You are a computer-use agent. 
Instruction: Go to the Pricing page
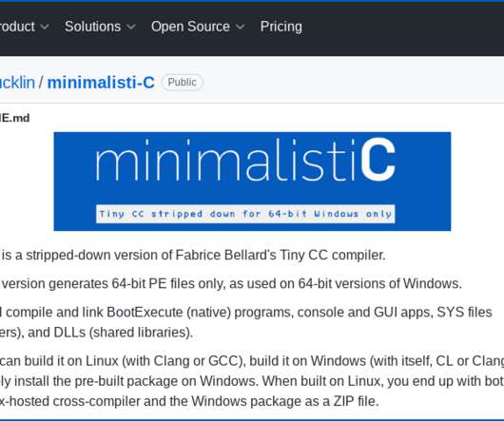pyautogui.click(x=281, y=27)
